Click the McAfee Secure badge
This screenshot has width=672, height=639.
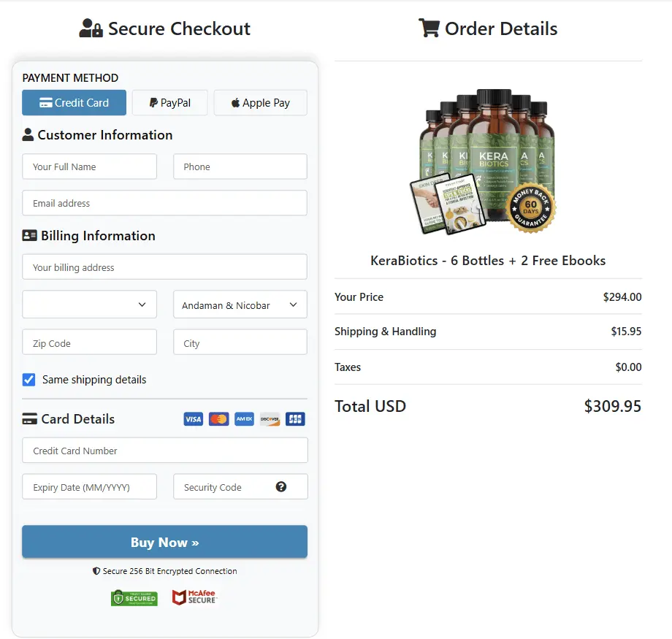coord(194,597)
